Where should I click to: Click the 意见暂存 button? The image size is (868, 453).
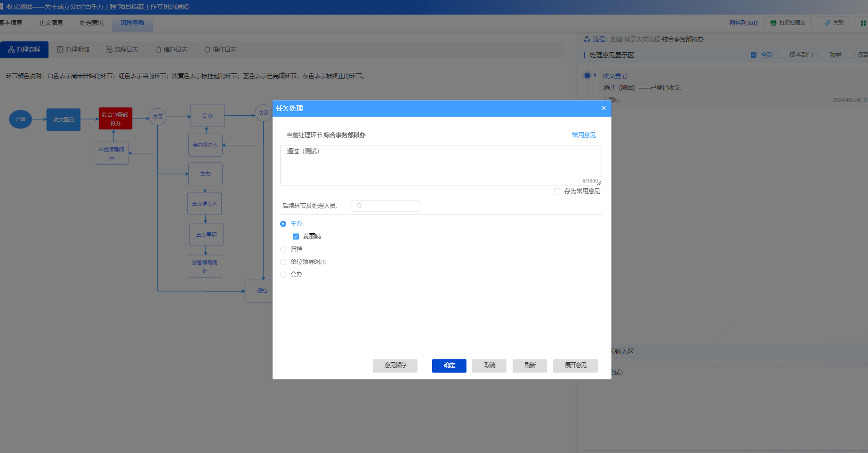pyautogui.click(x=395, y=366)
